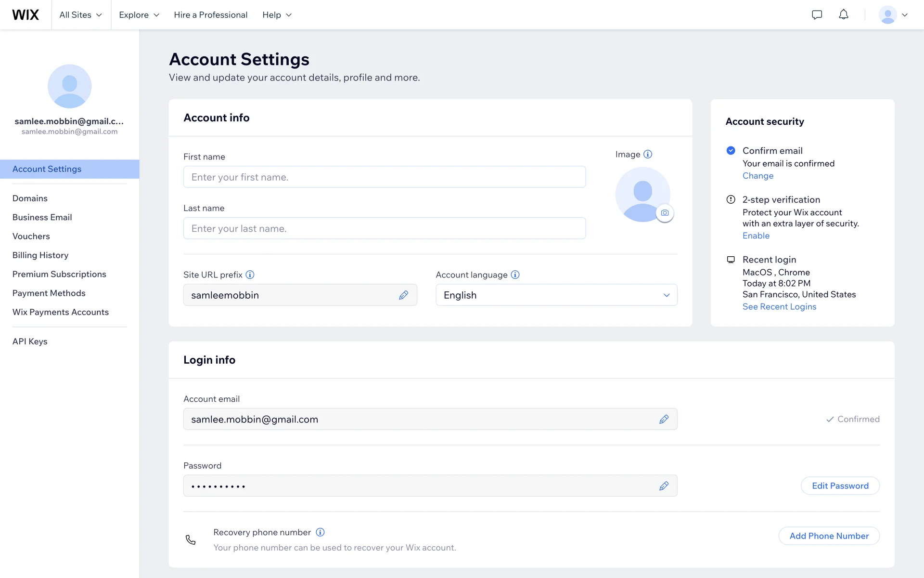924x578 pixels.
Task: Show info tooltip for Site URL prefix
Action: [250, 275]
